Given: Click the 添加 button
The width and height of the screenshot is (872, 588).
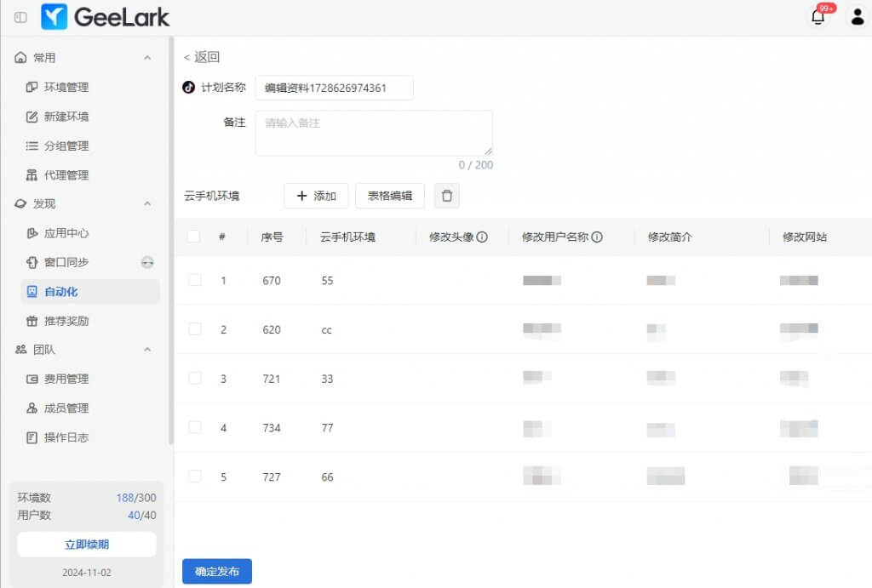Looking at the screenshot, I should coord(316,196).
